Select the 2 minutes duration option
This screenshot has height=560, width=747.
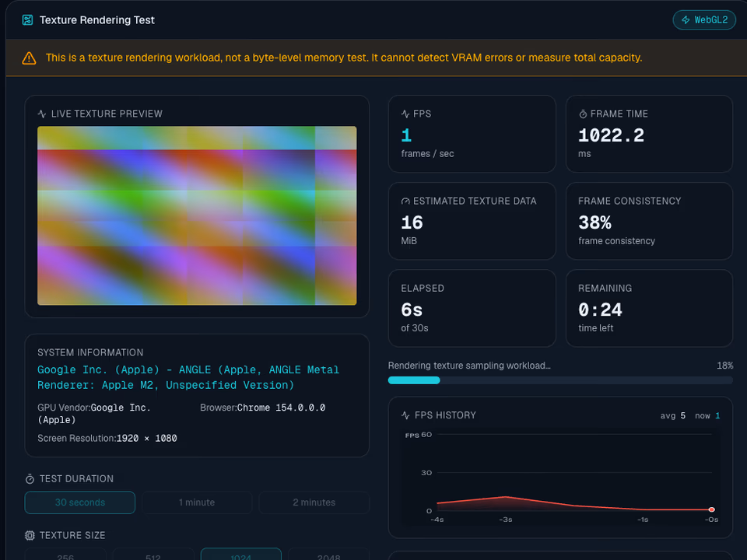(314, 502)
